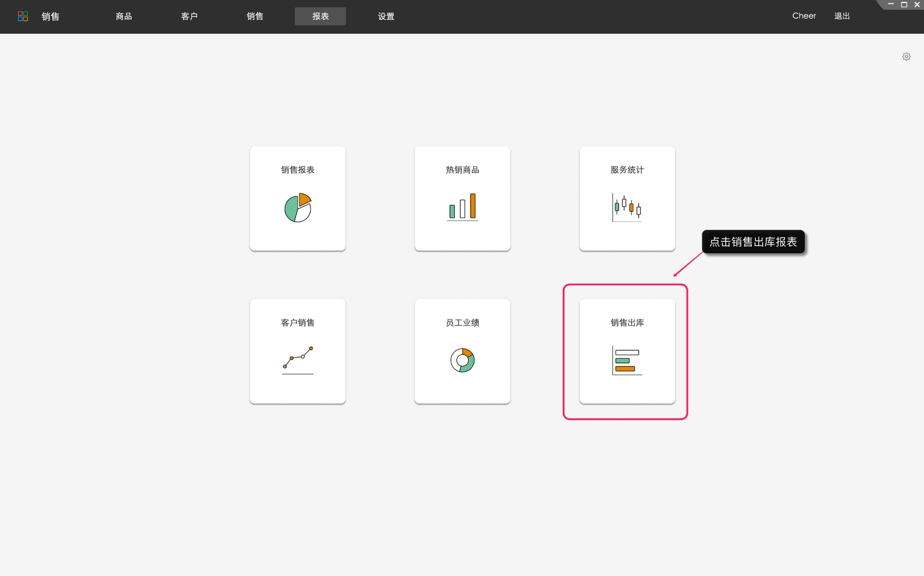924x576 pixels.
Task: Click the 销售出库 card title
Action: 627,322
